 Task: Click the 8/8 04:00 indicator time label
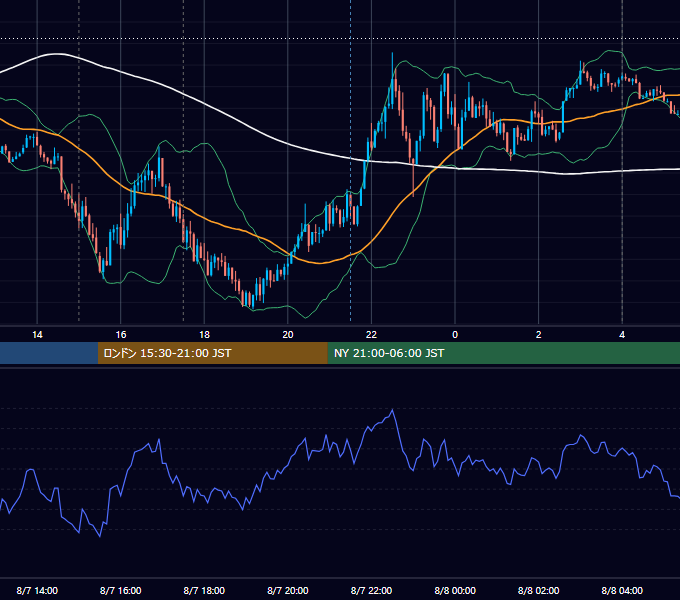(x=622, y=591)
